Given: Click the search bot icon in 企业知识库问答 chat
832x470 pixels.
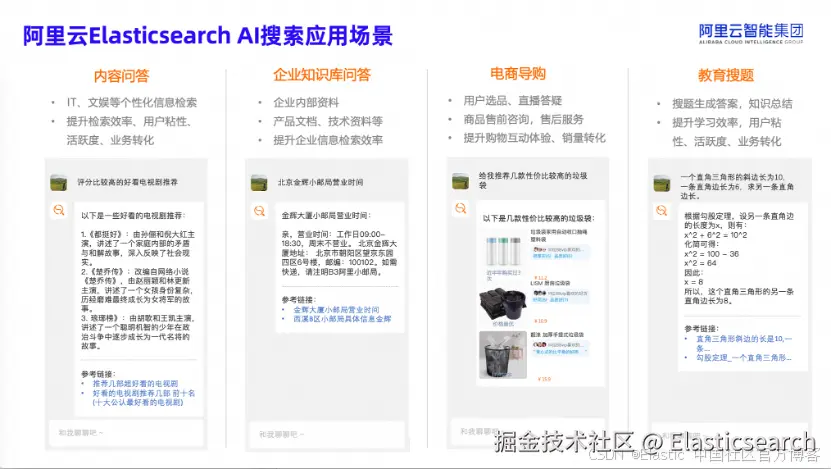Looking at the screenshot, I should [259, 211].
